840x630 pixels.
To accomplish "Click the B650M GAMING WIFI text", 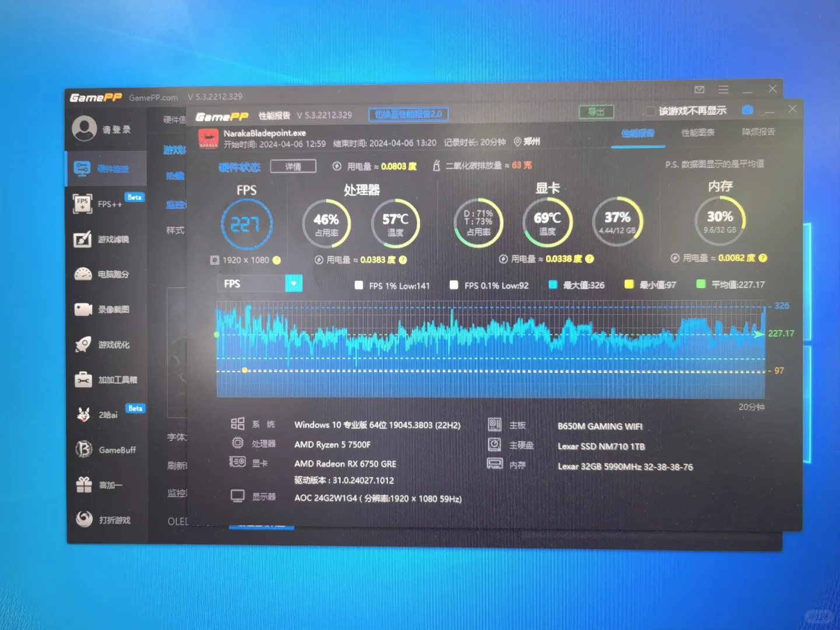I will tap(600, 426).
